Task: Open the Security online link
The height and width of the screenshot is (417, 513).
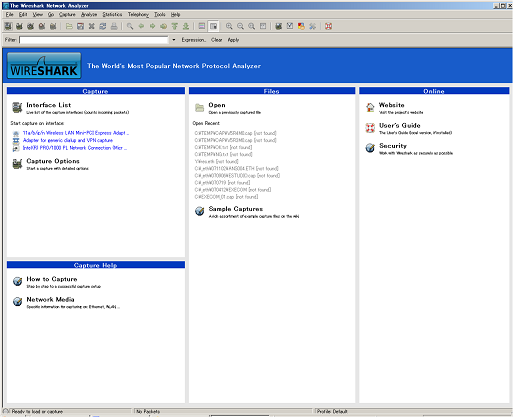Action: tap(393, 146)
